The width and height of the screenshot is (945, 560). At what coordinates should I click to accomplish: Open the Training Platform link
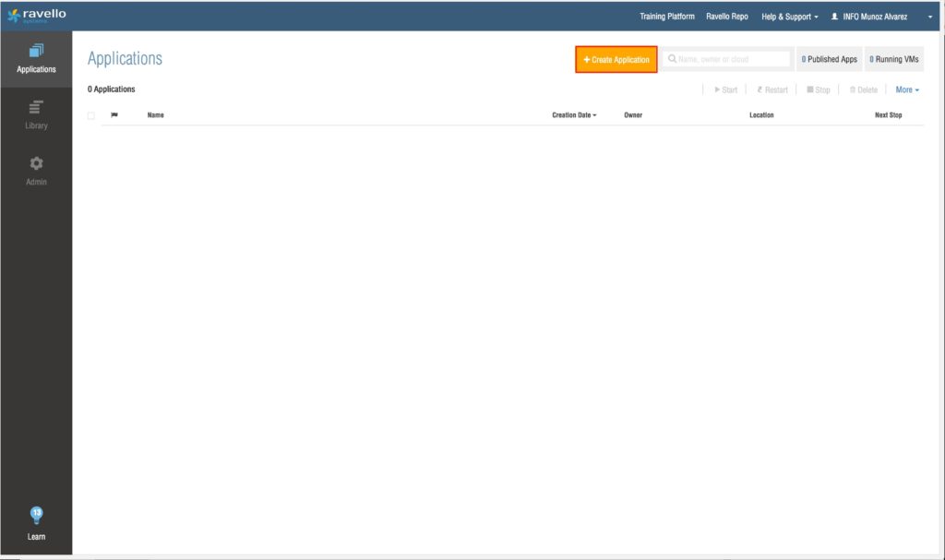coord(666,17)
